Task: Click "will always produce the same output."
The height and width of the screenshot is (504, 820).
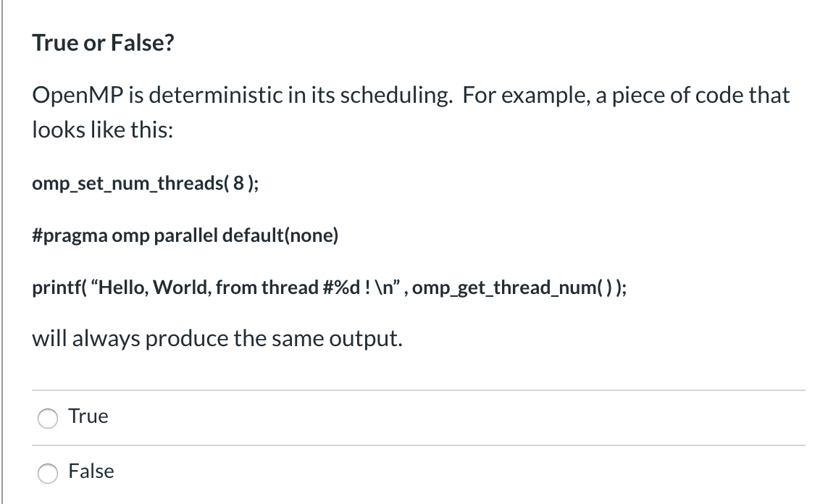Action: coord(217,338)
